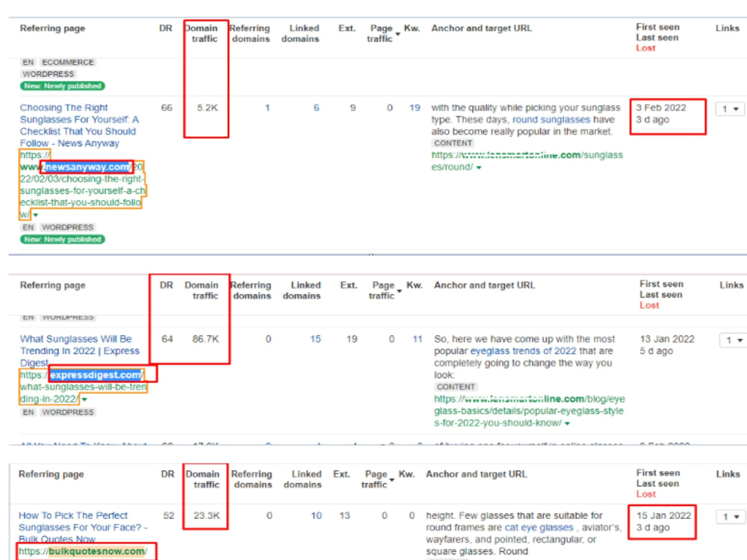Sort by DR in the expressdigest.com table
747x560 pixels.
pyautogui.click(x=166, y=285)
